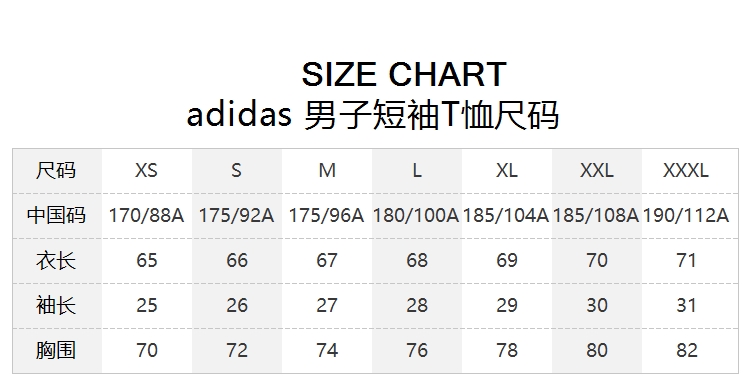Click the 中国码 row label
This screenshot has height=385, width=750.
56,215
